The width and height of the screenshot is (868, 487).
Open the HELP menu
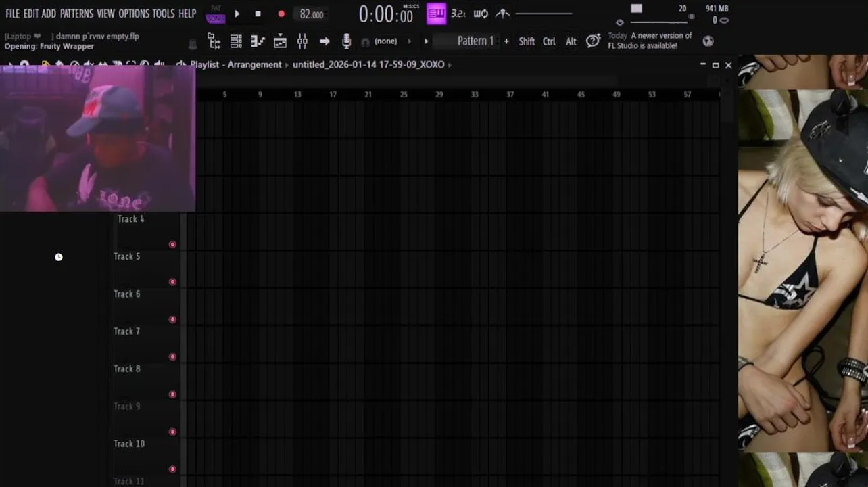coord(187,14)
